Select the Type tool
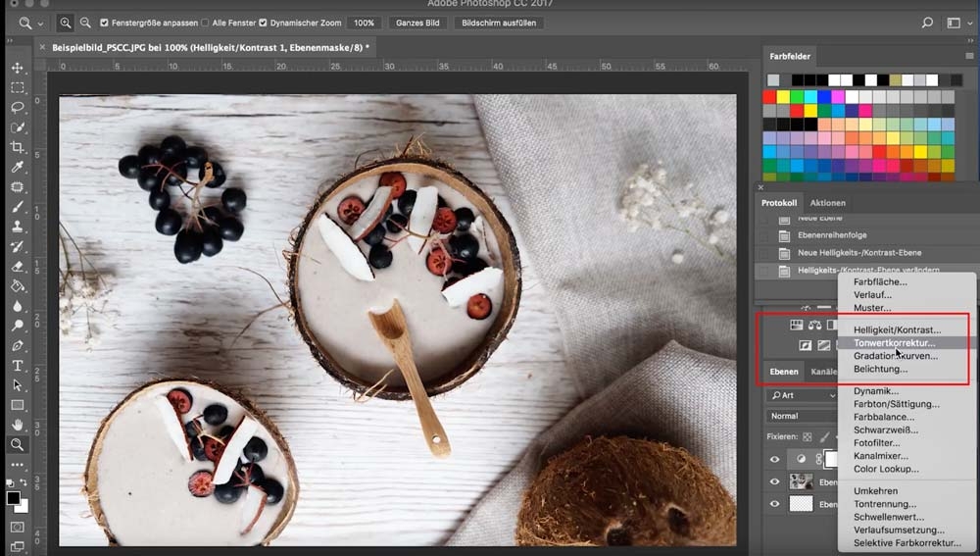The height and width of the screenshot is (556, 980). point(17,365)
